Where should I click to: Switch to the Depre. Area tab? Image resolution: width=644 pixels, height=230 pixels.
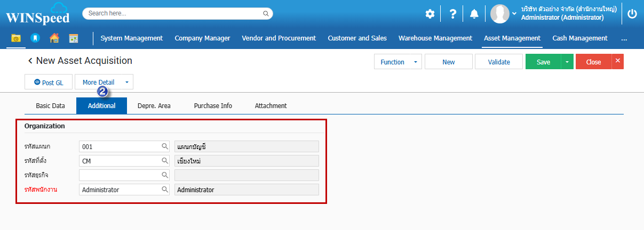click(x=154, y=106)
